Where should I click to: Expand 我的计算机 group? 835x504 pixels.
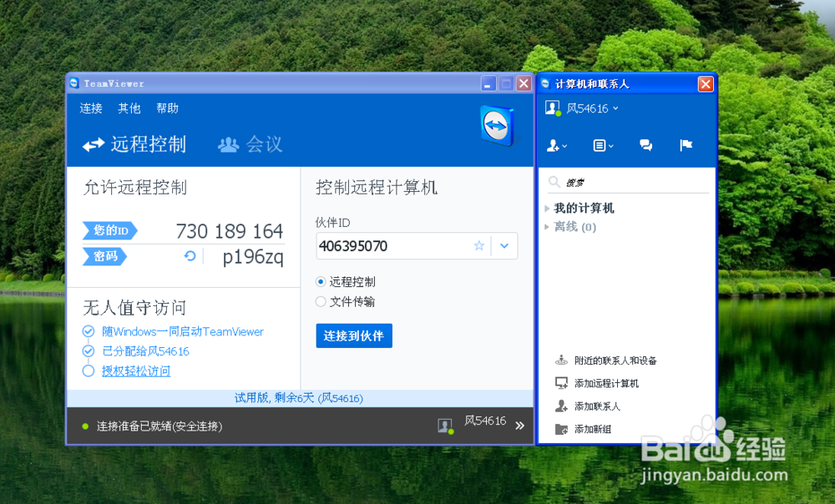(547, 209)
